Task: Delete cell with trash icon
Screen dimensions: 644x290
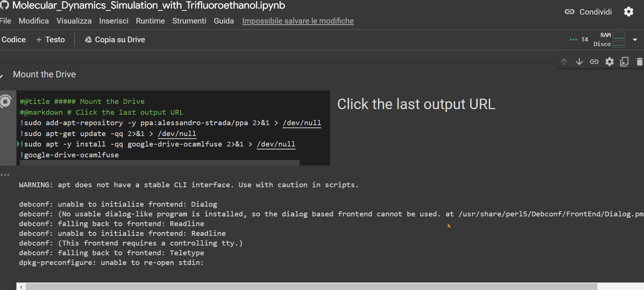Action: [x=640, y=62]
